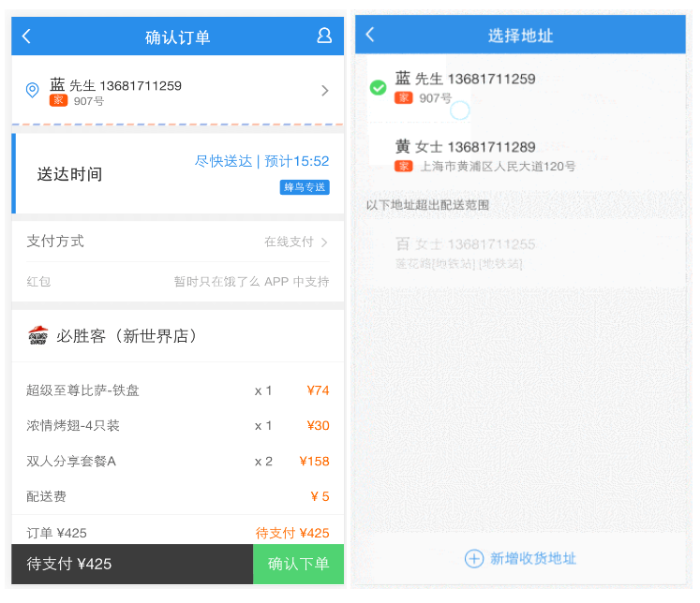Screen dimensions: 700x603
Task: Tap 以下地址超出配送范围 heading
Action: tap(427, 205)
